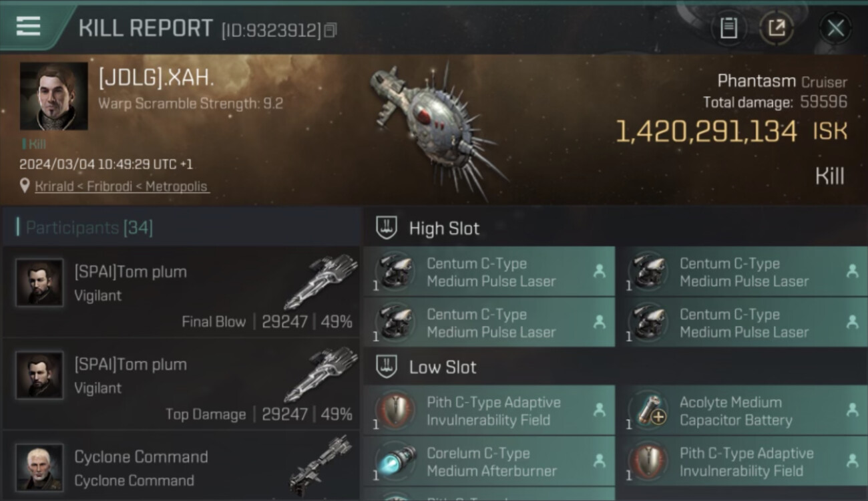The image size is (868, 501).
Task: Select the Top Damage Tom plum entry
Action: click(181, 385)
